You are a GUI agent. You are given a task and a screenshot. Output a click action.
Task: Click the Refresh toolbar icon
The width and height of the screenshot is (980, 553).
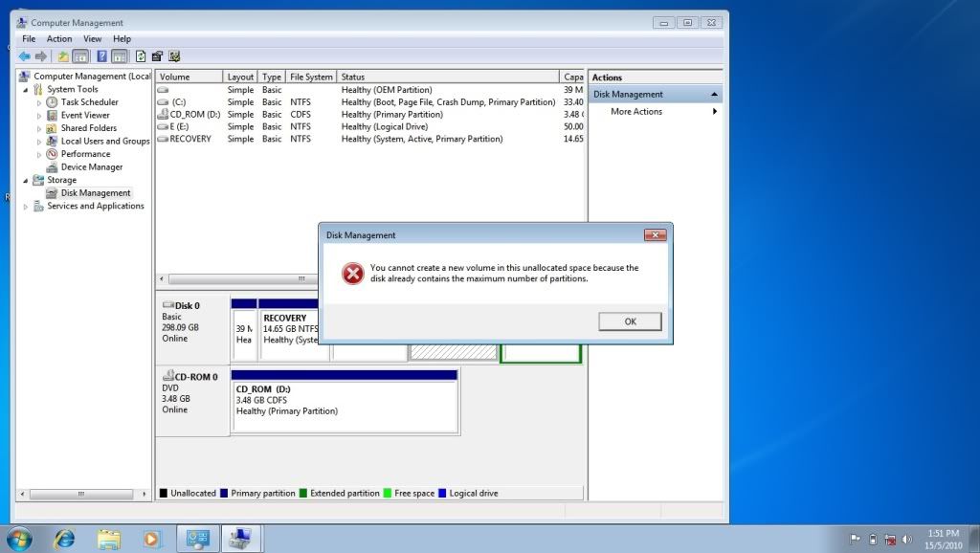(141, 56)
